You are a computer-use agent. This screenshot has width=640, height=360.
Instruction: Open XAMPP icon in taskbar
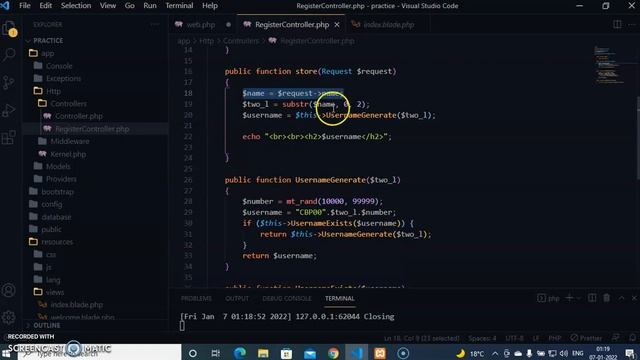pyautogui.click(x=380, y=353)
